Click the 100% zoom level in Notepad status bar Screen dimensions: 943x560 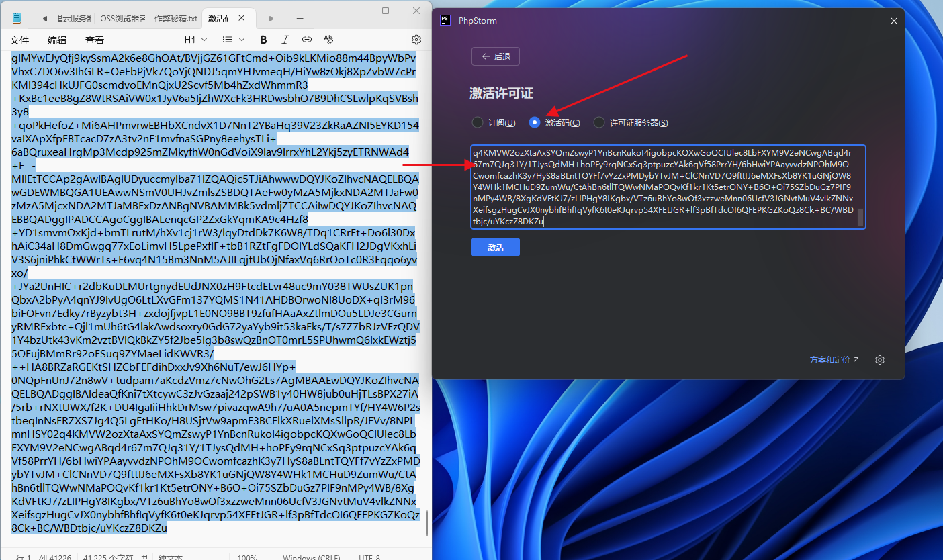(247, 557)
